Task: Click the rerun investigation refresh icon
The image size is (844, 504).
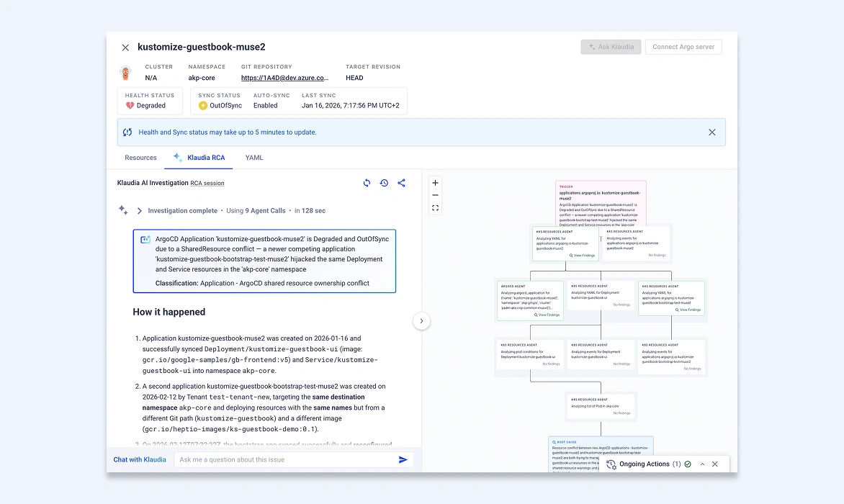Action: pyautogui.click(x=367, y=183)
